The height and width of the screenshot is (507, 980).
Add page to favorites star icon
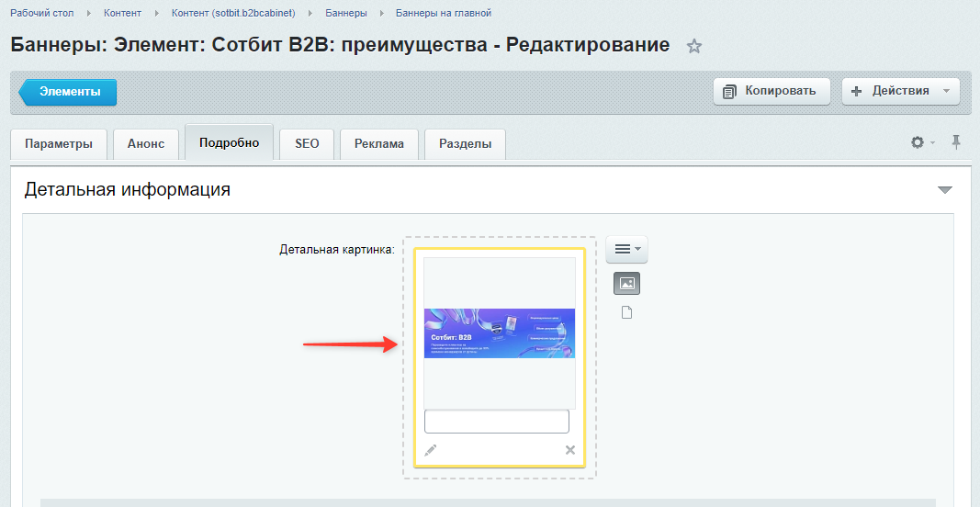tap(694, 46)
